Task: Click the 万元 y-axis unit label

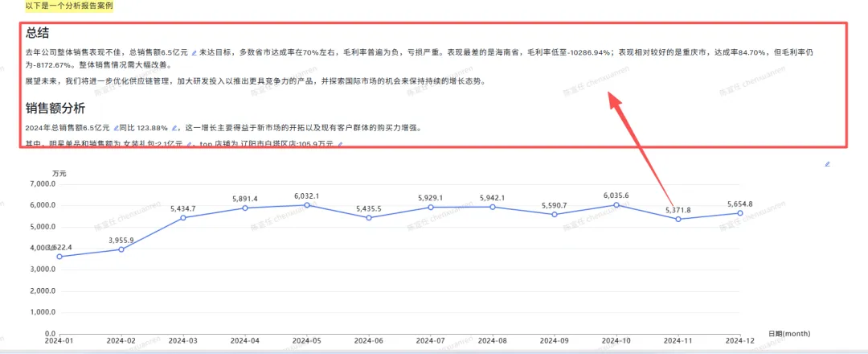Action: pyautogui.click(x=59, y=174)
